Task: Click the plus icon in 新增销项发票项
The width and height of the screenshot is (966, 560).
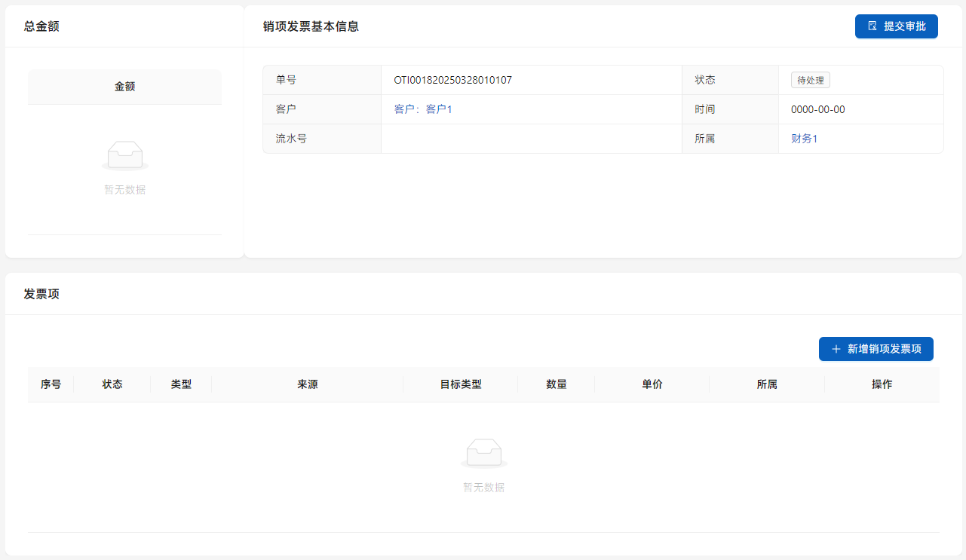Action: [836, 349]
